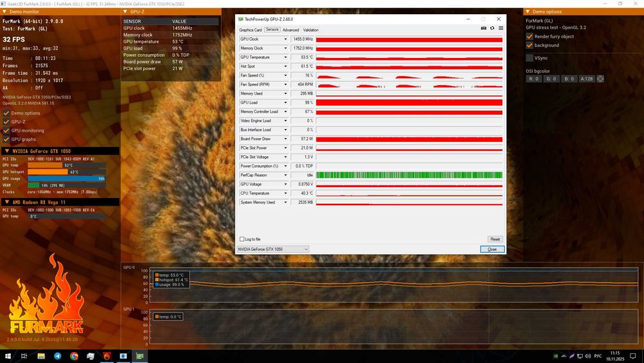This screenshot has height=363, width=644.
Task: Open the Validation tab
Action: [x=310, y=30]
